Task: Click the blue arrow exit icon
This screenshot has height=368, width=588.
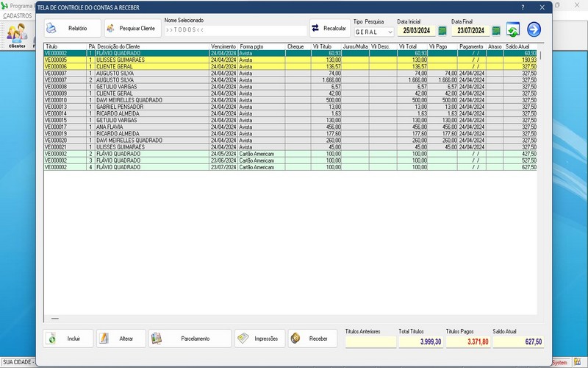Action: pos(534,29)
